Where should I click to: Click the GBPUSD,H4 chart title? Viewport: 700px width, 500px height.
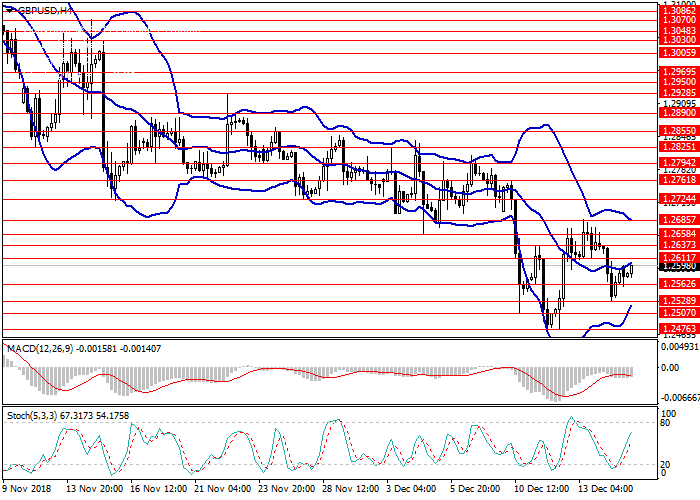tap(40, 9)
